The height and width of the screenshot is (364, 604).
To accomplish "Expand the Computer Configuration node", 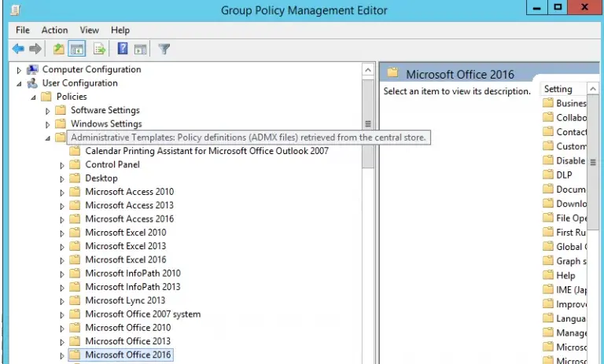I will [20, 70].
